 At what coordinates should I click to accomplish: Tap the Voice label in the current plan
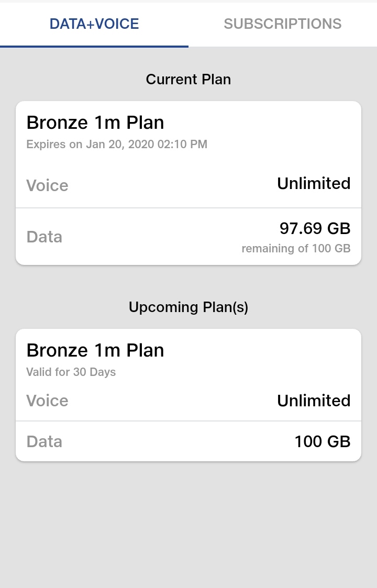click(47, 185)
